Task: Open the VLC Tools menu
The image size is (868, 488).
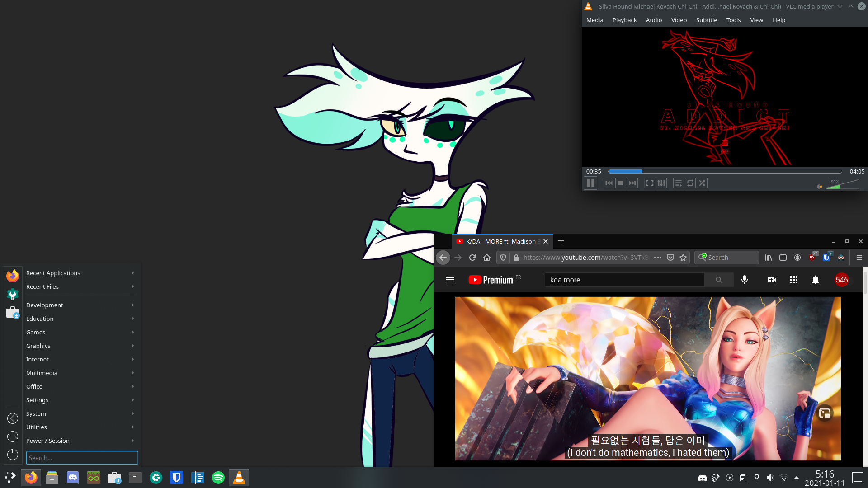Action: tap(733, 20)
